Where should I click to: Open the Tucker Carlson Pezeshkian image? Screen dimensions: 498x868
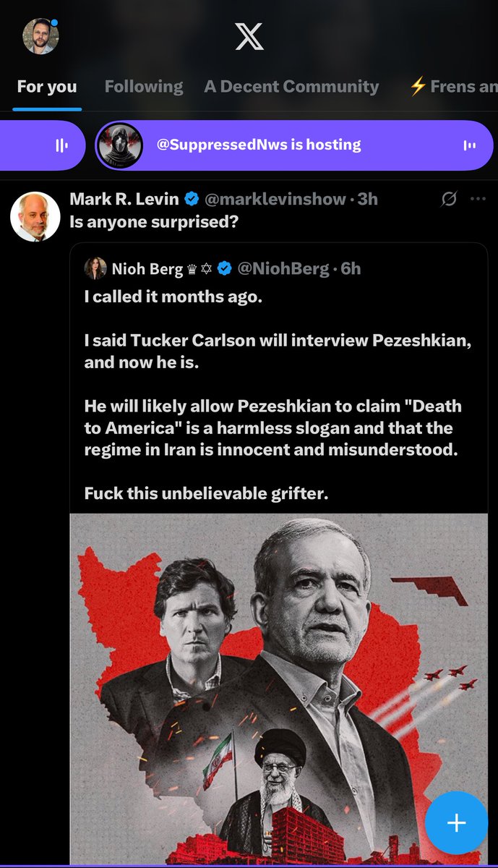[x=278, y=687]
